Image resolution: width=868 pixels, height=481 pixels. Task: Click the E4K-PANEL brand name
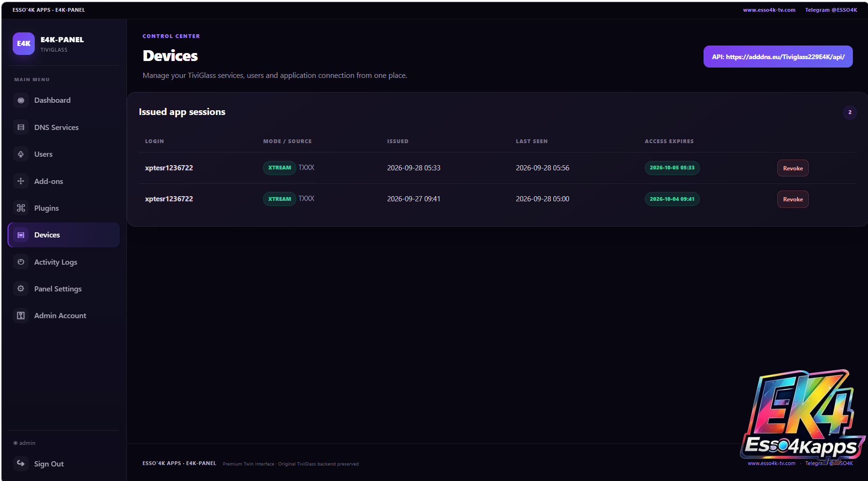pyautogui.click(x=62, y=40)
